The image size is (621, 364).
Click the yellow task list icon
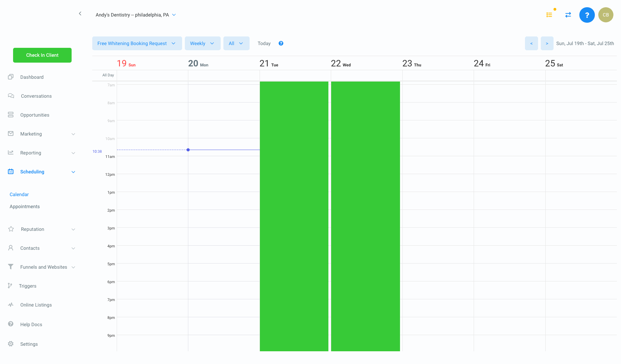click(x=549, y=15)
